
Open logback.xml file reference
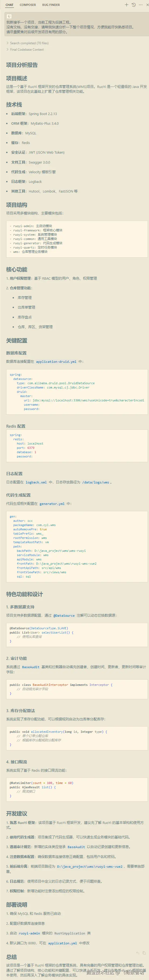click(36, 482)
